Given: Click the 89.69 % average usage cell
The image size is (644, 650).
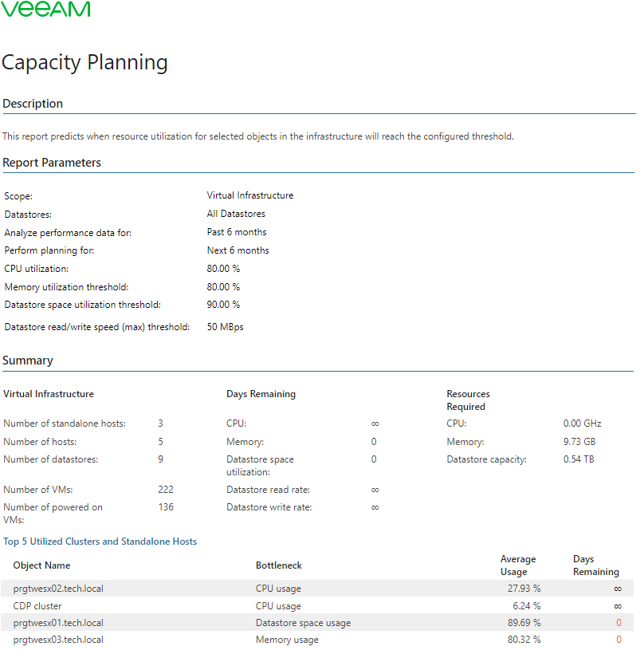Looking at the screenshot, I should [524, 623].
